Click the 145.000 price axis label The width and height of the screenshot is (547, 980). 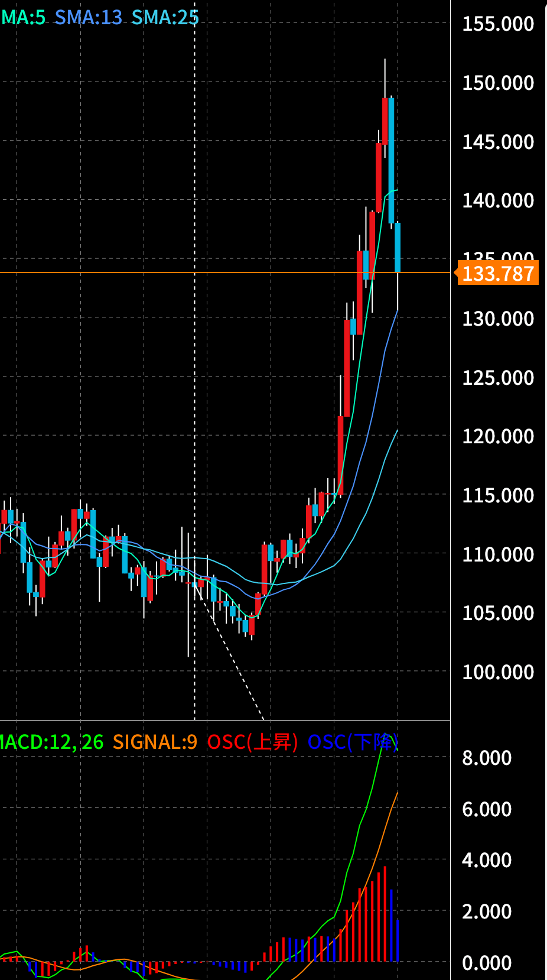click(498, 142)
